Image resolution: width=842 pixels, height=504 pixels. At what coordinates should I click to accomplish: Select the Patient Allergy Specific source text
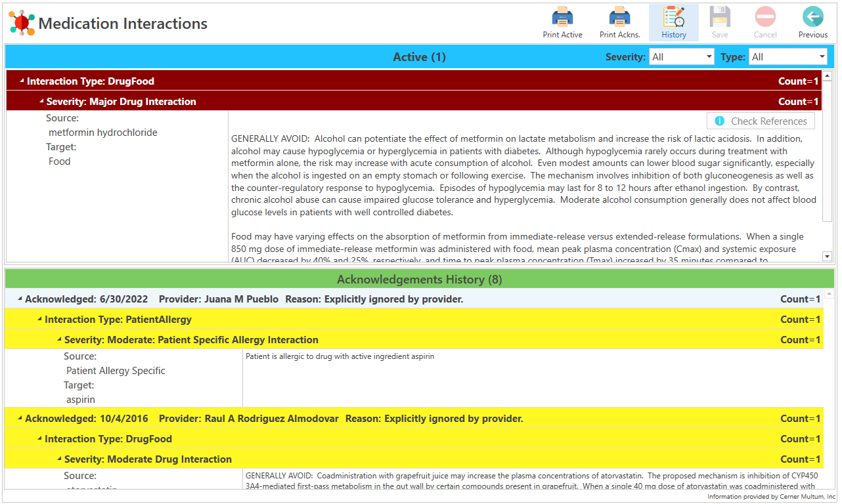point(116,371)
